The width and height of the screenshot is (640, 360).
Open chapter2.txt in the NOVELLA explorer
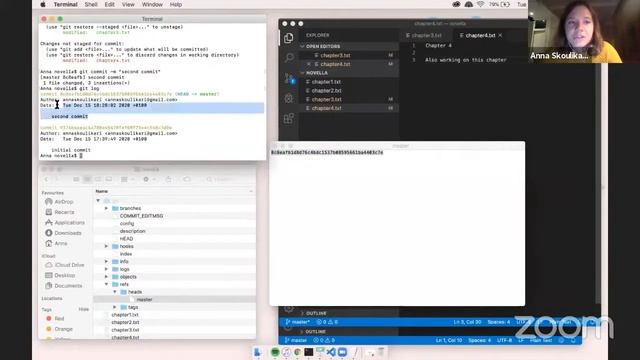327,91
